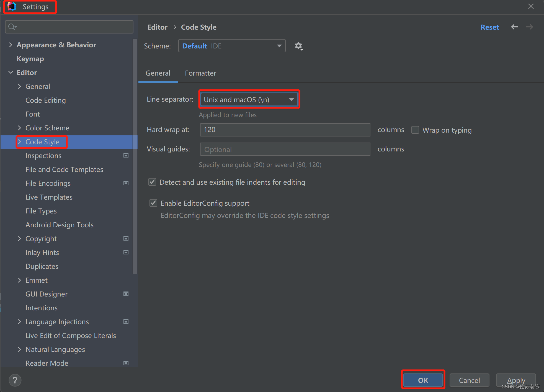Click the project-level icon beside Inlay Hints
The width and height of the screenshot is (544, 392).
(126, 252)
